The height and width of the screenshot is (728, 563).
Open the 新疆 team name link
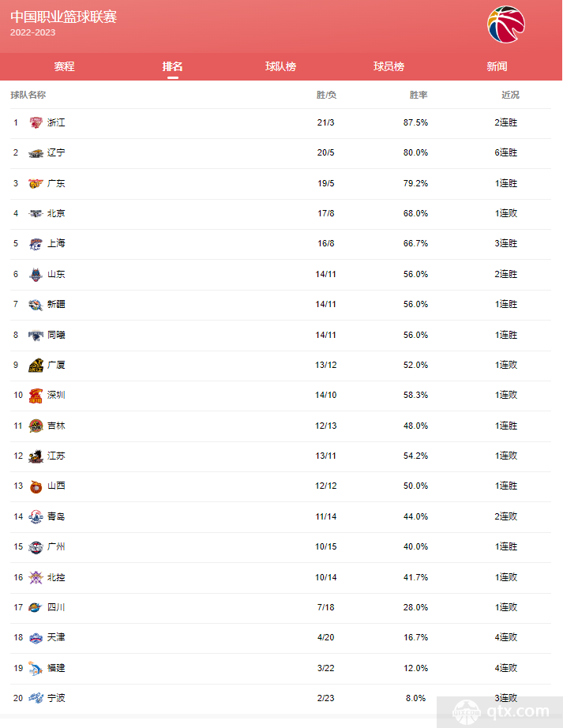pyautogui.click(x=56, y=304)
